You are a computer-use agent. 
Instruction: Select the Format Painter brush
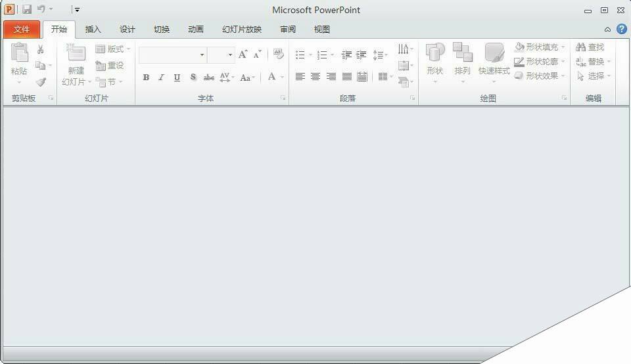41,82
